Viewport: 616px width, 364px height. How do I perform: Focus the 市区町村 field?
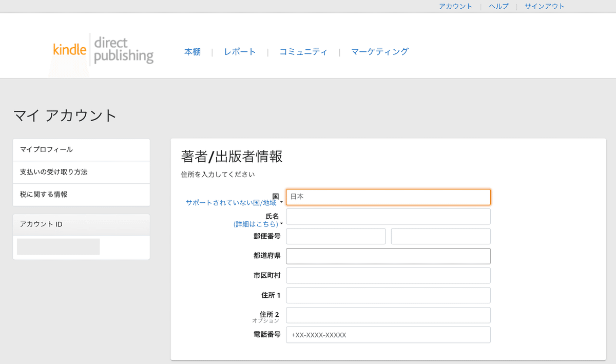(388, 276)
